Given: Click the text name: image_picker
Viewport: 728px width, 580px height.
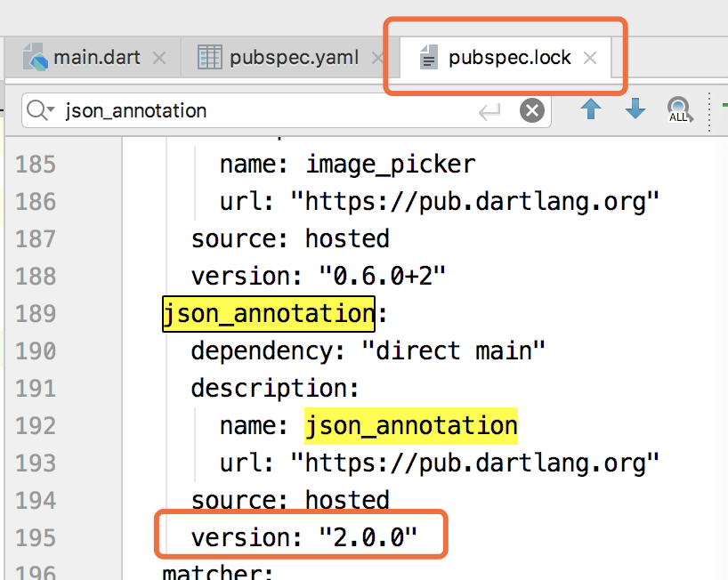Looking at the screenshot, I should click(347, 165).
